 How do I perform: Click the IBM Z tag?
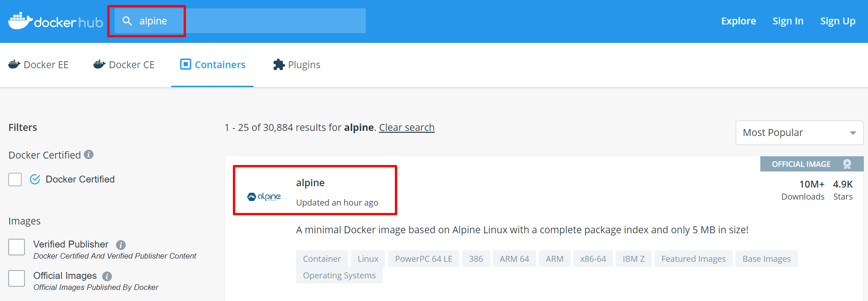[634, 259]
